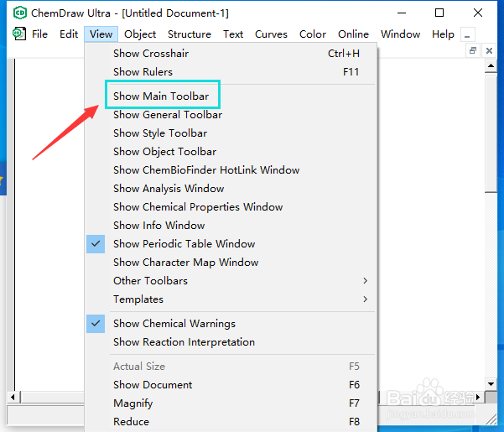Open the File menu

39,34
